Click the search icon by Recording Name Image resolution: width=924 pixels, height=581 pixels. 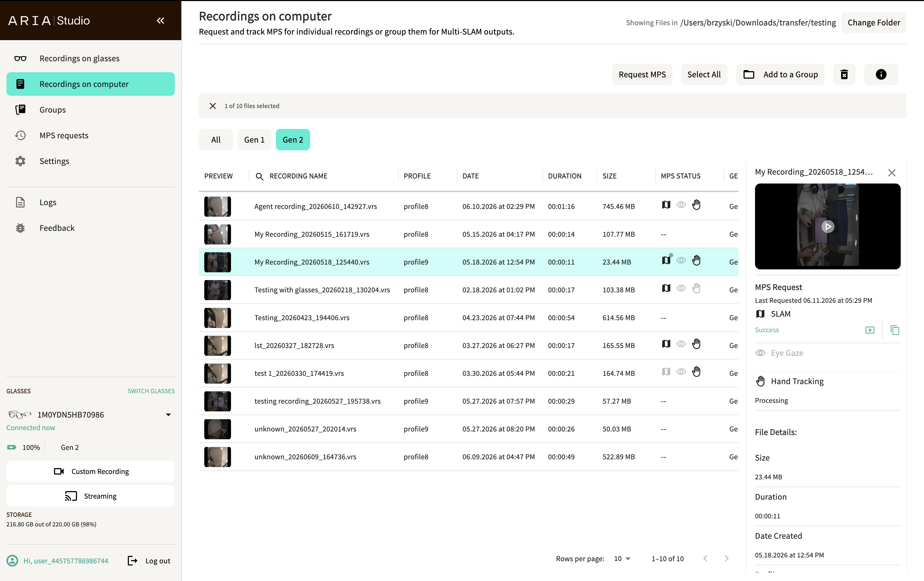(259, 176)
